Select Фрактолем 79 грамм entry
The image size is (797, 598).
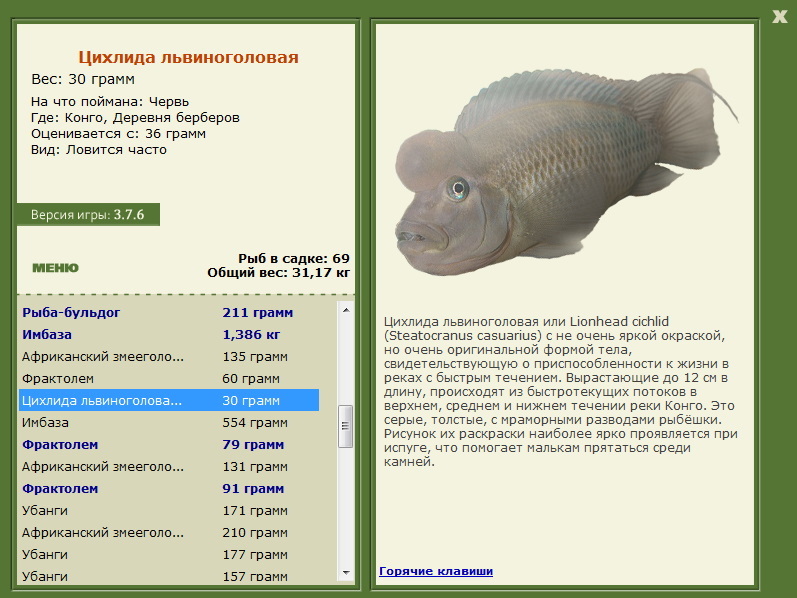tap(169, 444)
